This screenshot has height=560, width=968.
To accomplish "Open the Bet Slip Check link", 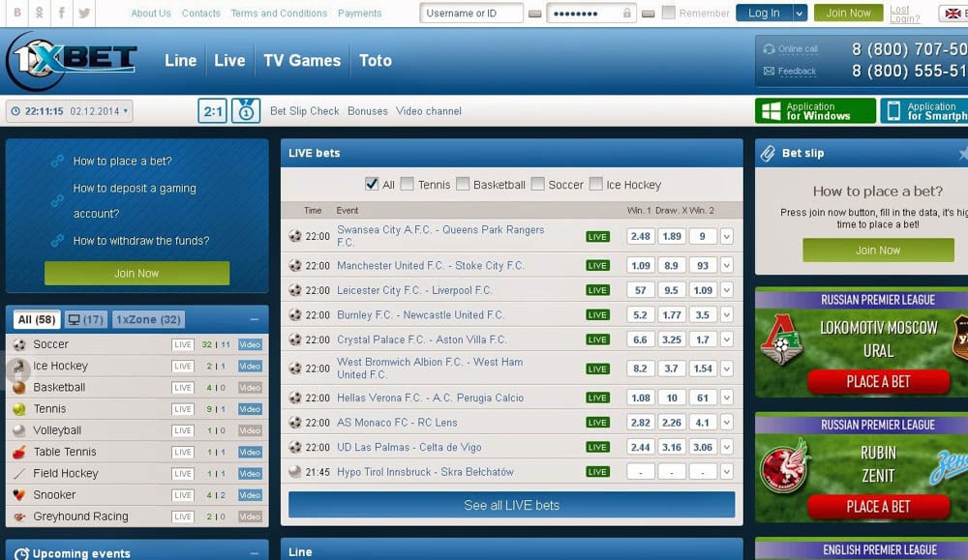I will [x=304, y=111].
